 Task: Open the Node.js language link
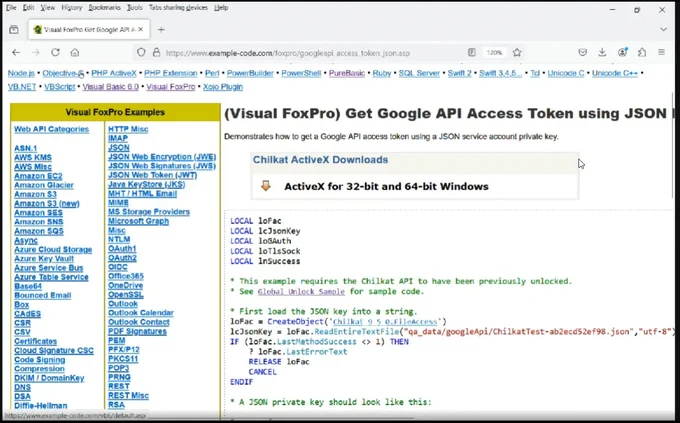click(x=21, y=73)
